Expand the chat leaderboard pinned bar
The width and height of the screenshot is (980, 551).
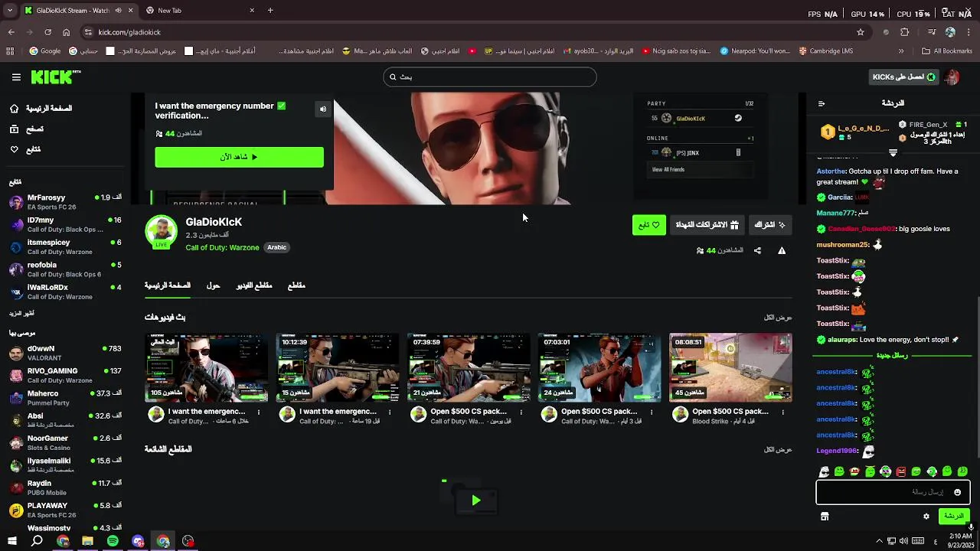pos(893,153)
